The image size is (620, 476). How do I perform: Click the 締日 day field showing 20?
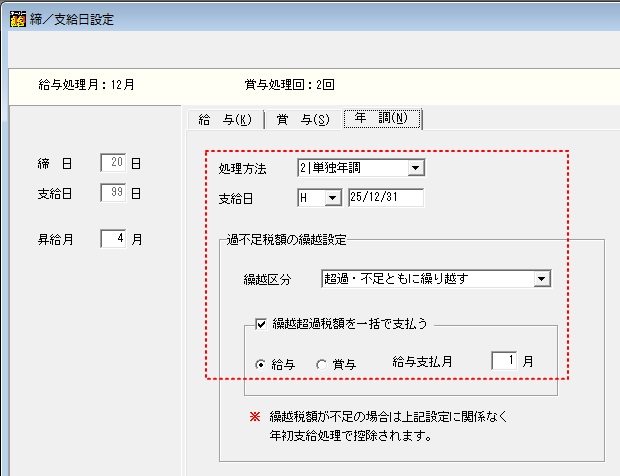[113, 162]
